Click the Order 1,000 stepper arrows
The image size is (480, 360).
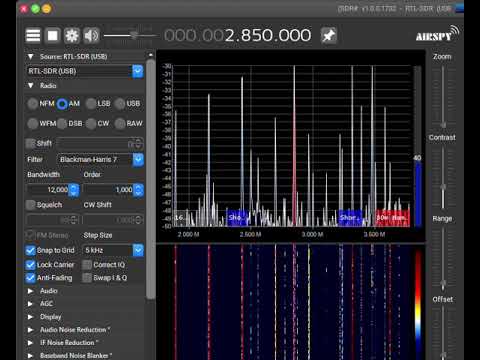138,190
